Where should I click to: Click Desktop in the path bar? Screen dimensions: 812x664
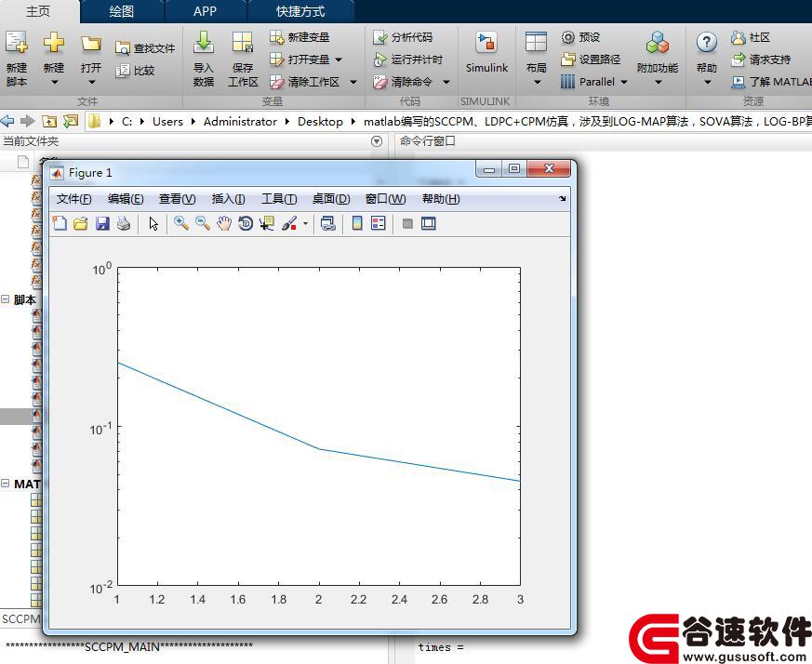point(320,121)
